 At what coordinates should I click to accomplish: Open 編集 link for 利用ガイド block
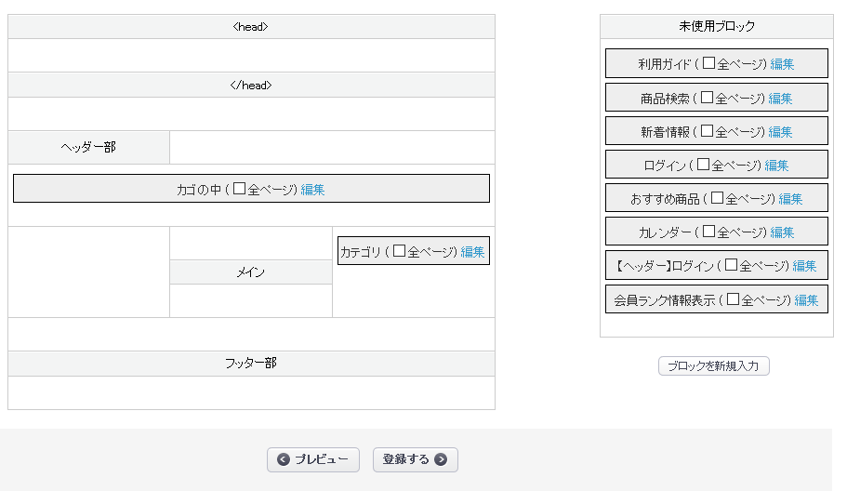pyautogui.click(x=782, y=64)
